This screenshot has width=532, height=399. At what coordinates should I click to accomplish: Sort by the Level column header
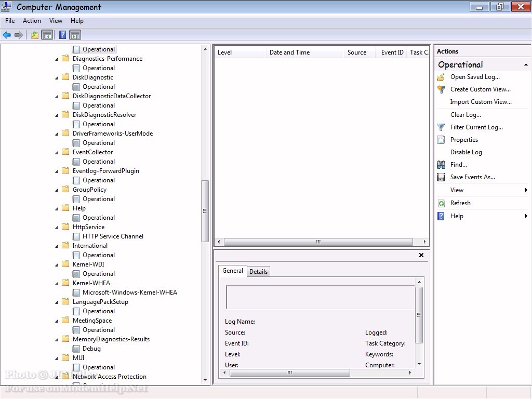[x=240, y=52]
